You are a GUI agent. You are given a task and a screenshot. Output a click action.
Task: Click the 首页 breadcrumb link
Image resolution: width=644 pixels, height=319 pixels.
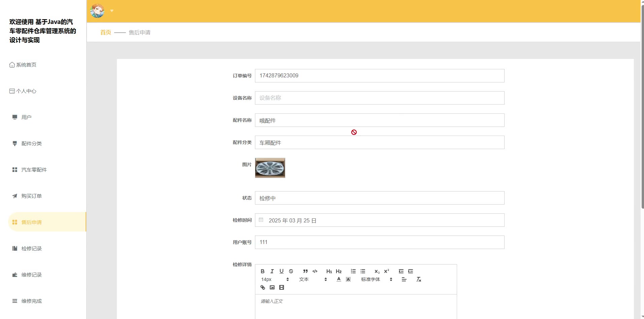coord(105,32)
